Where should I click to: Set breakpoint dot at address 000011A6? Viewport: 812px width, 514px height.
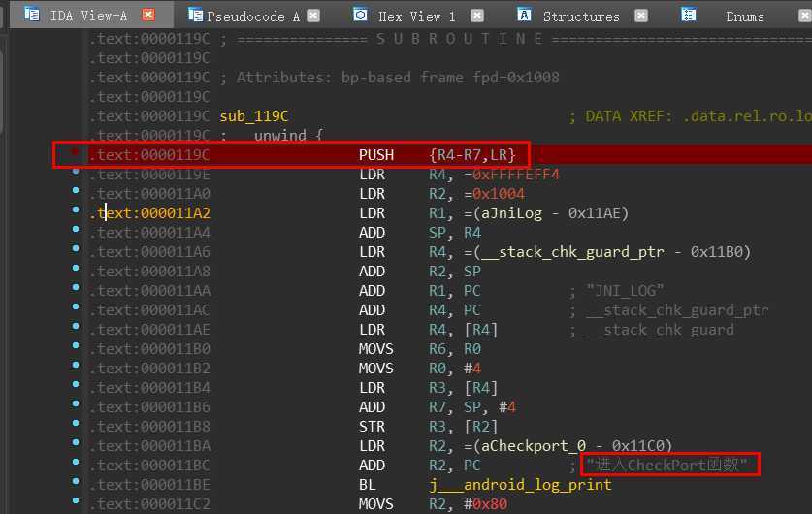76,248
